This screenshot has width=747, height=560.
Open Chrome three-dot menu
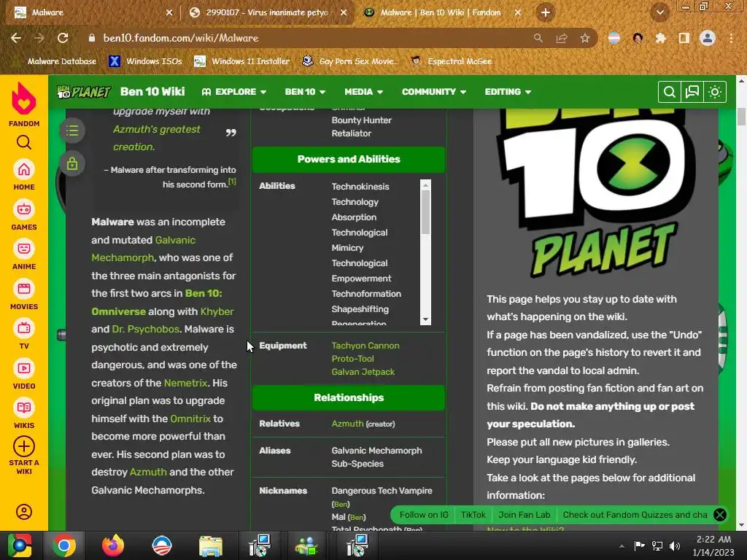[x=731, y=38]
